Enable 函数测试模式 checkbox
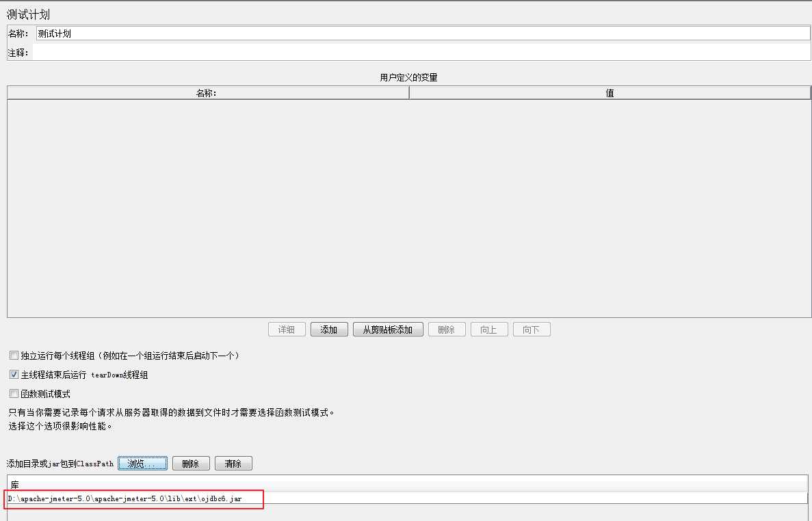The image size is (812, 521). [x=14, y=394]
